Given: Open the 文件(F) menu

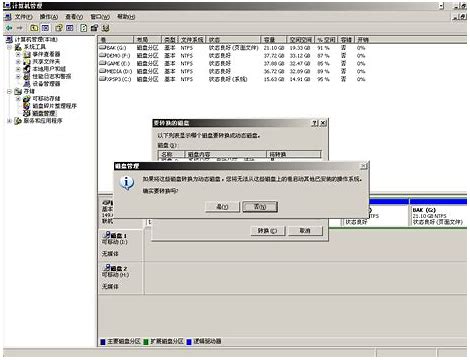Looking at the screenshot, I should click(23, 17).
